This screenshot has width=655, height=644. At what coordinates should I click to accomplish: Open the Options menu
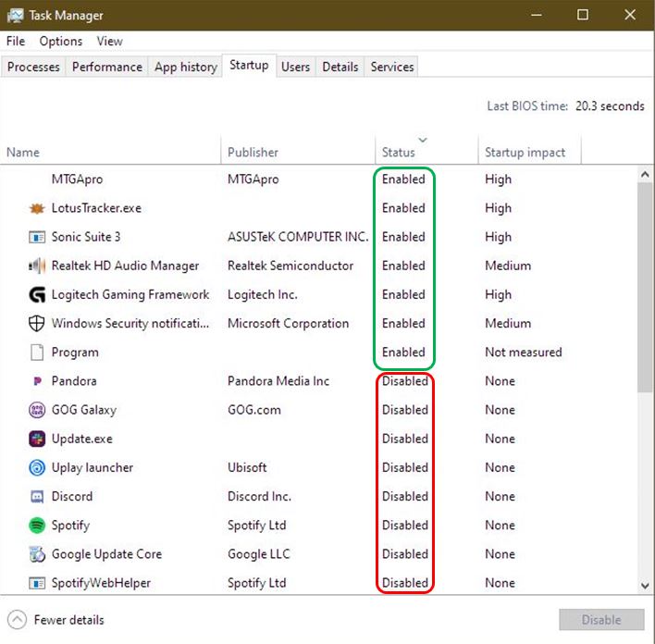[60, 41]
